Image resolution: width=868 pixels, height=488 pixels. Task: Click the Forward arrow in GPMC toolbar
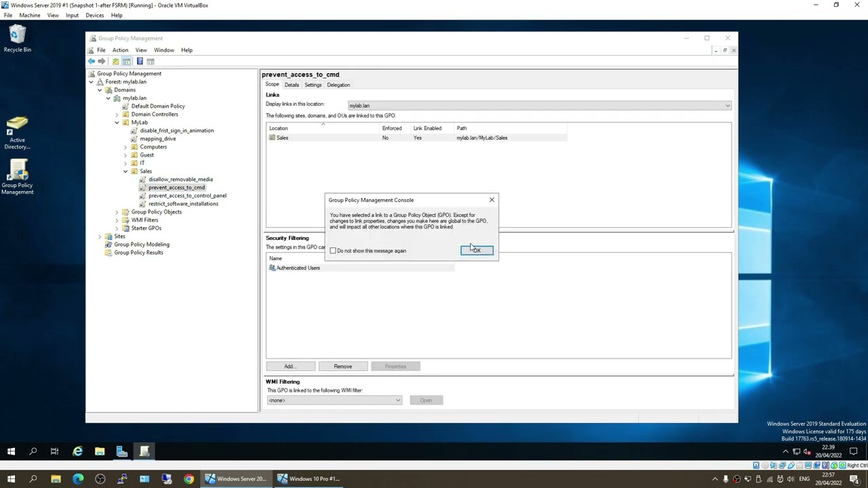point(102,61)
